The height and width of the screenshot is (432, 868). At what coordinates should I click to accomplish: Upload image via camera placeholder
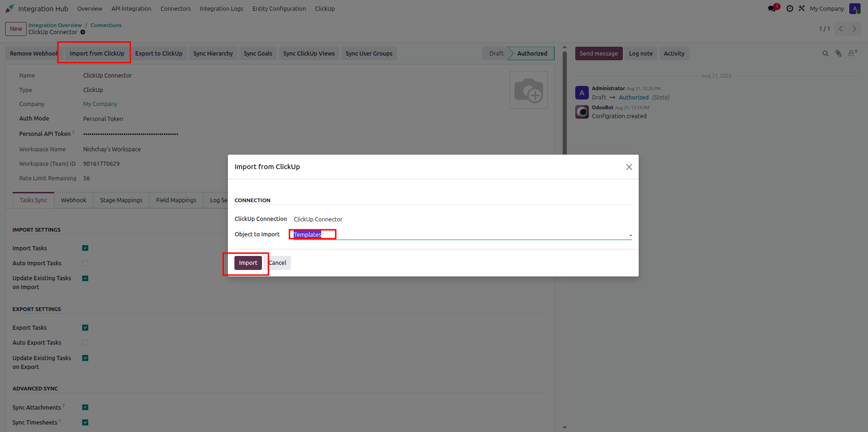pos(529,90)
